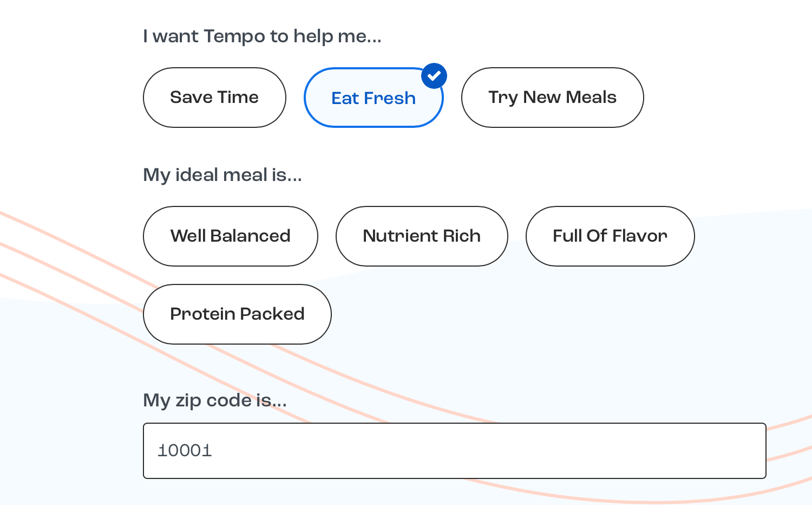Click the 'My zip code is...' label
Viewport: 812px width, 505px height.
(x=214, y=400)
